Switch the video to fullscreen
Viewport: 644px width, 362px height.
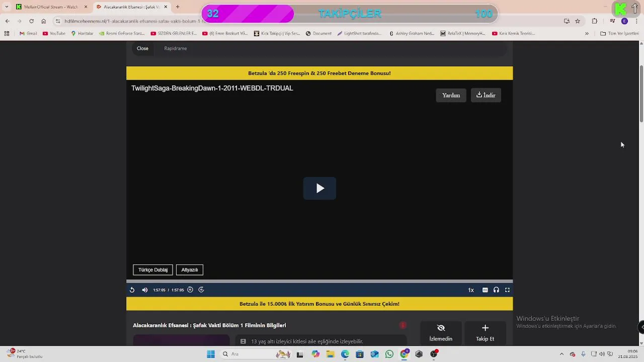[x=507, y=290]
